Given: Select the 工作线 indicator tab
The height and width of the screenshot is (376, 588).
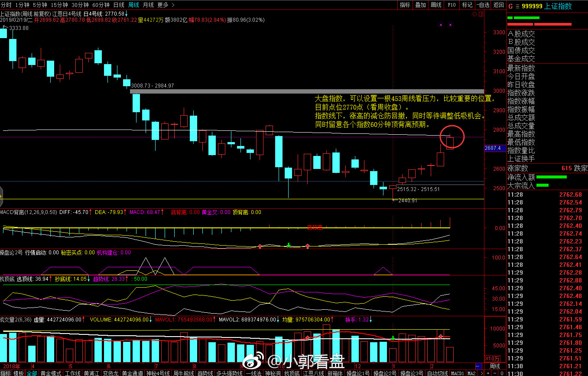Looking at the screenshot, I should tap(73, 373).
